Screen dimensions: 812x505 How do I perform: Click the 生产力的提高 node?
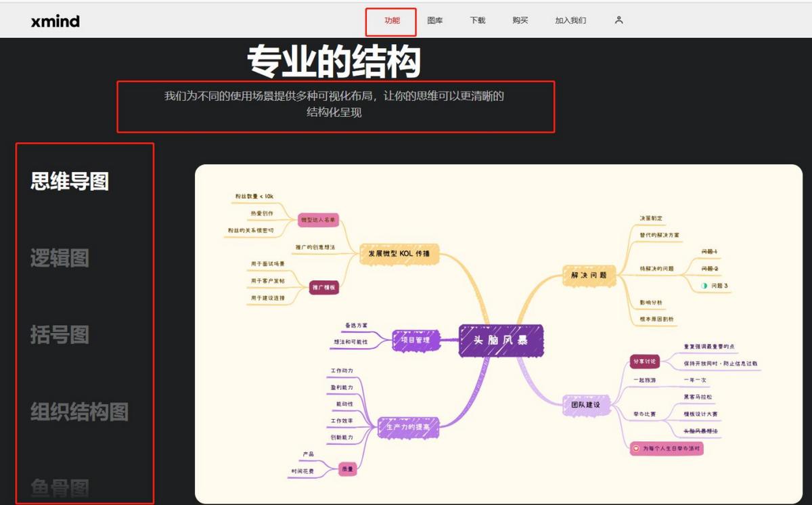point(407,429)
